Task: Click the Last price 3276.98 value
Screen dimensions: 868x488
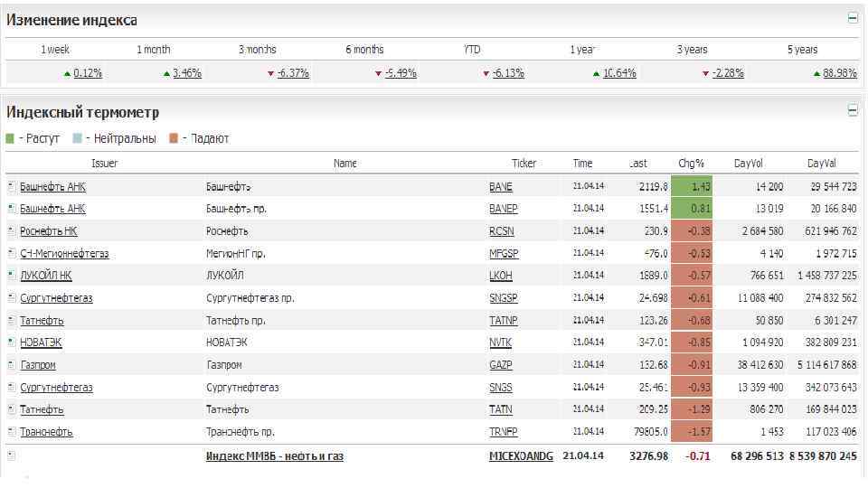Action: [x=649, y=455]
